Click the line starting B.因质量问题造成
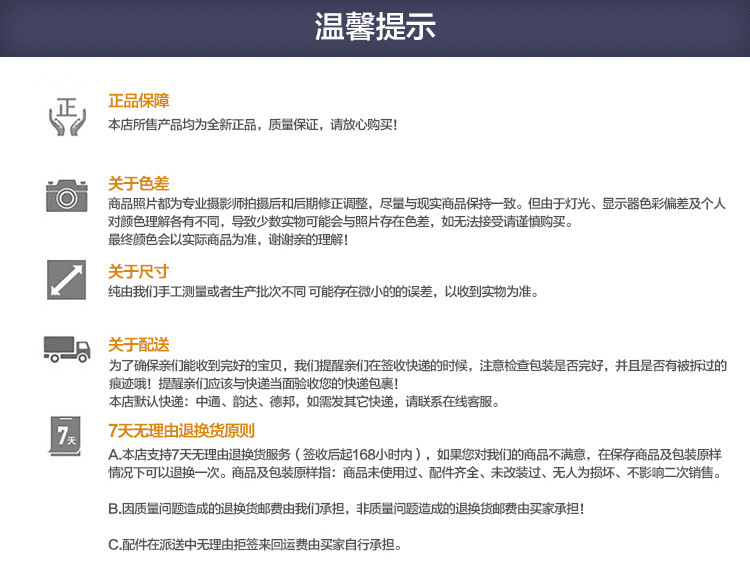The height and width of the screenshot is (563, 750). 346,508
